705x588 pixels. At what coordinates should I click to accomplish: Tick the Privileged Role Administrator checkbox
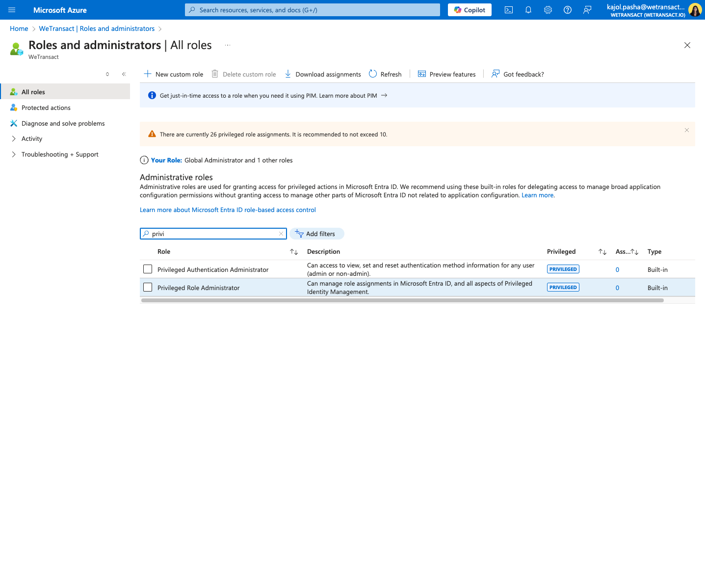[148, 287]
